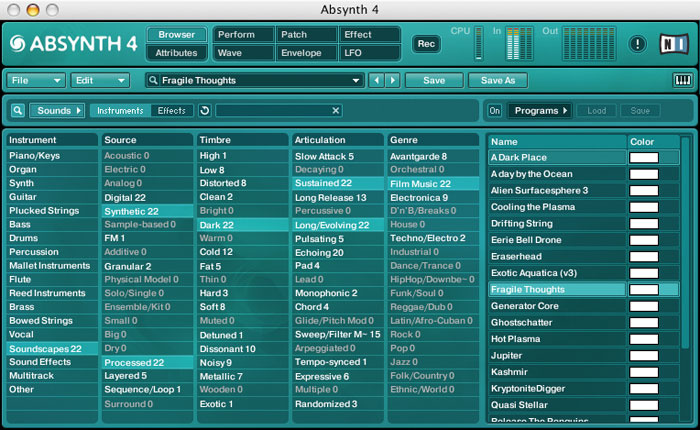Toggle the Soundscapes 22 instrument attribute

[x=52, y=349]
